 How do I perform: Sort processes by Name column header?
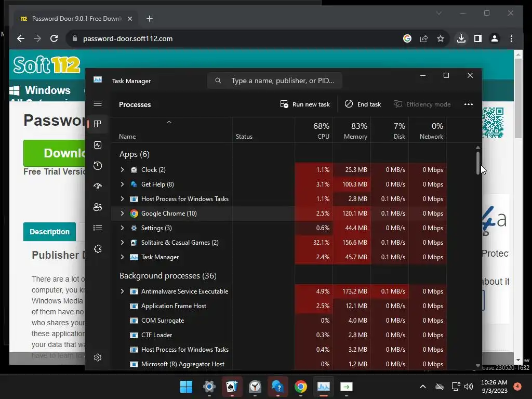coord(172,130)
